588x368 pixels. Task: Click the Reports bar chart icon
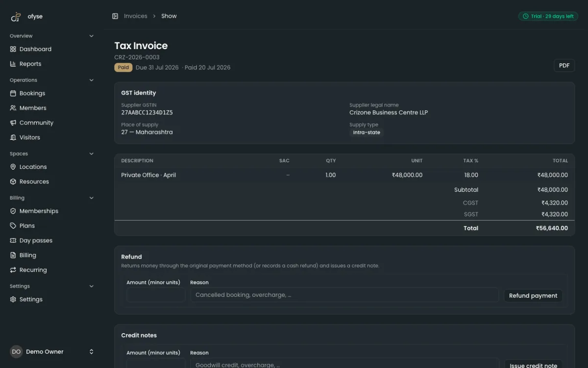click(13, 64)
